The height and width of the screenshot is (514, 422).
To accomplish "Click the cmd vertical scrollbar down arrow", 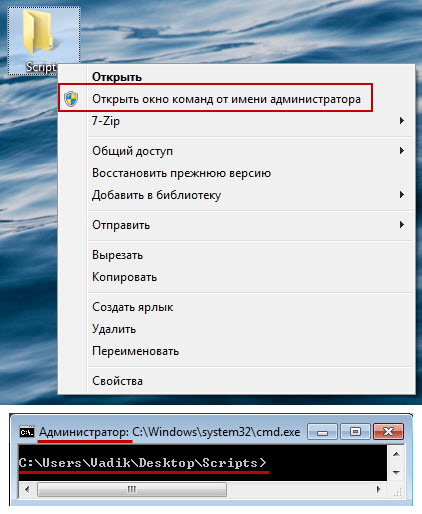I will point(396,473).
